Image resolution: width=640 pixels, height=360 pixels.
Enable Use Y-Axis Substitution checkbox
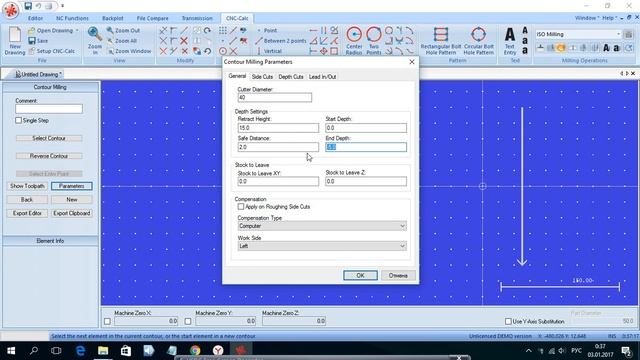click(x=508, y=321)
